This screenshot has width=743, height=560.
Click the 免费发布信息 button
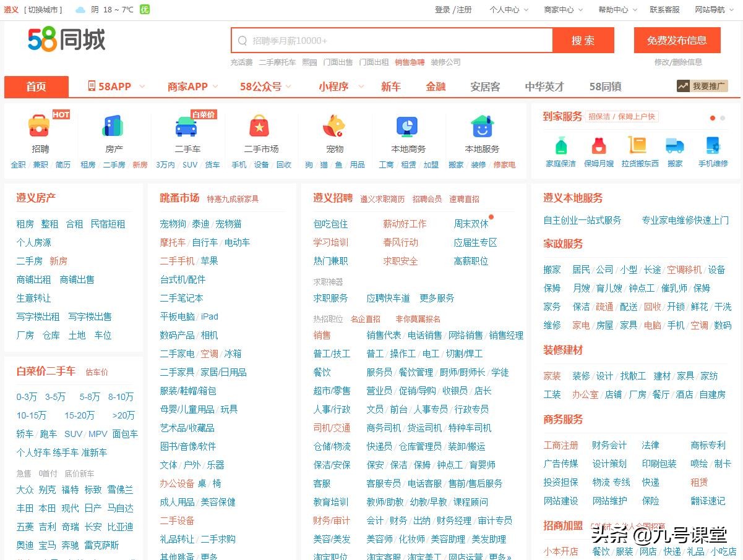point(677,40)
